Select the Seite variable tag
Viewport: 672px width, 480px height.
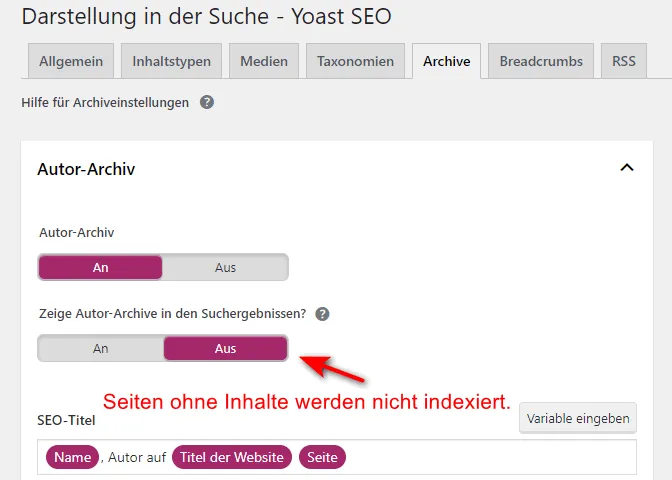pos(322,457)
